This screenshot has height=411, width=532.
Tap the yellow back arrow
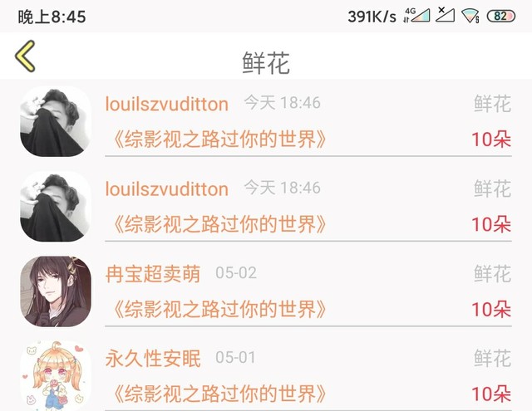pyautogui.click(x=25, y=56)
